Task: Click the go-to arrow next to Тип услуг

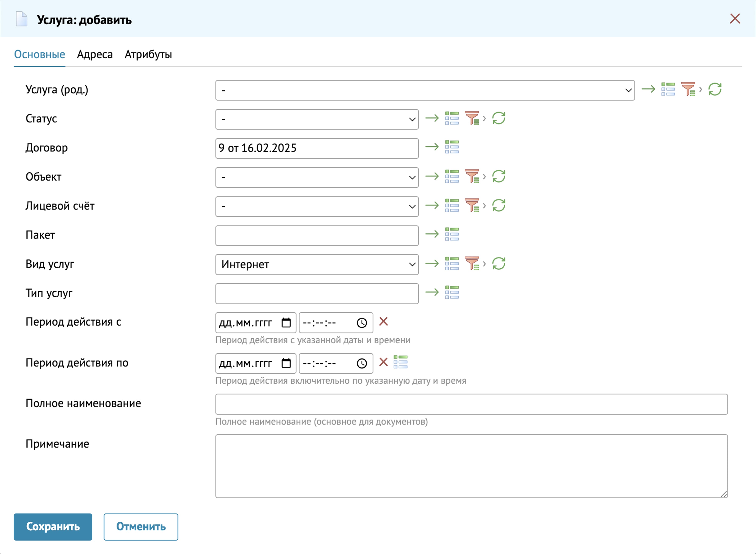Action: coord(432,292)
